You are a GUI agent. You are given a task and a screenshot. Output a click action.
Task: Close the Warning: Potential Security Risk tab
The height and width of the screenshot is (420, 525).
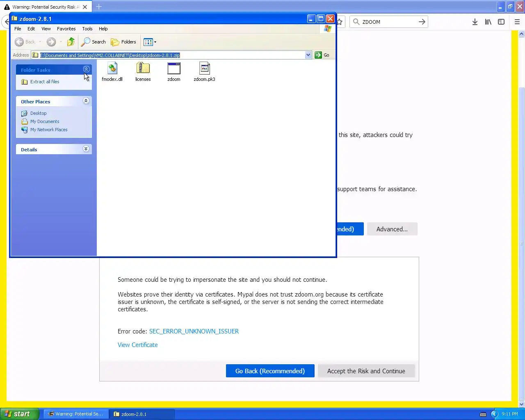[x=85, y=7]
